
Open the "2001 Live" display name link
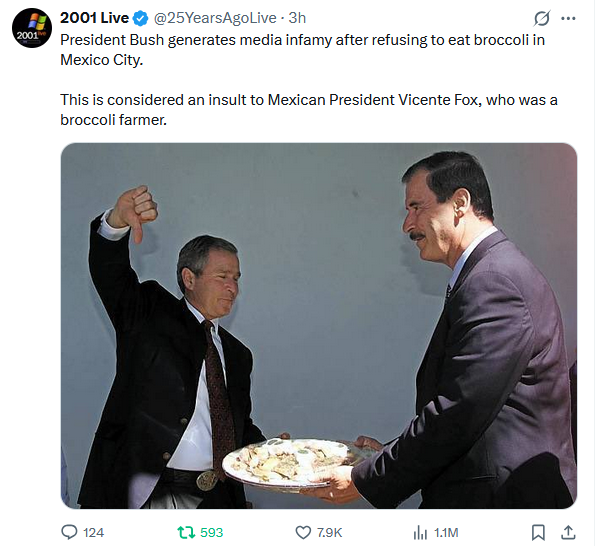pyautogui.click(x=94, y=18)
